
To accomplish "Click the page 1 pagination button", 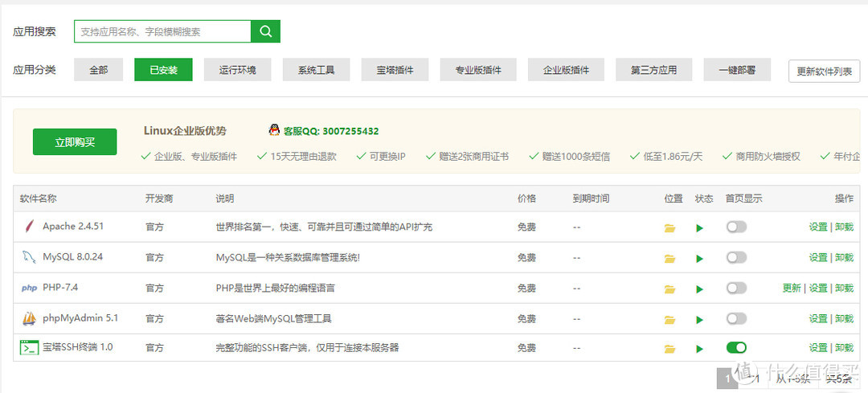I will pyautogui.click(x=727, y=379).
